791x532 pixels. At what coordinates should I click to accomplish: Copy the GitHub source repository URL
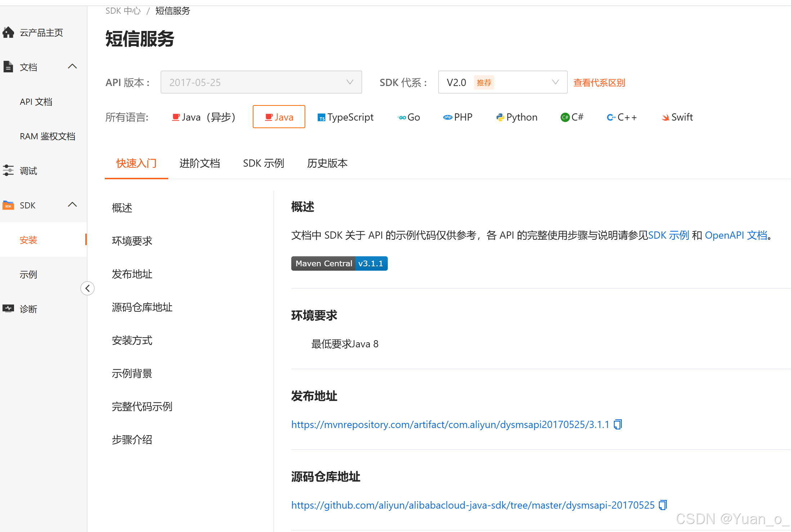(663, 505)
